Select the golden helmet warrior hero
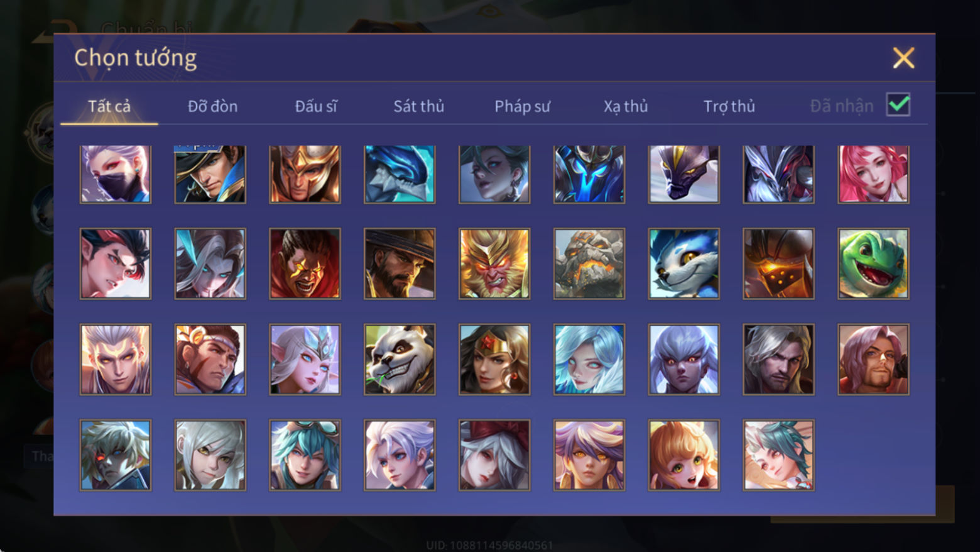This screenshot has height=552, width=980. click(x=305, y=174)
